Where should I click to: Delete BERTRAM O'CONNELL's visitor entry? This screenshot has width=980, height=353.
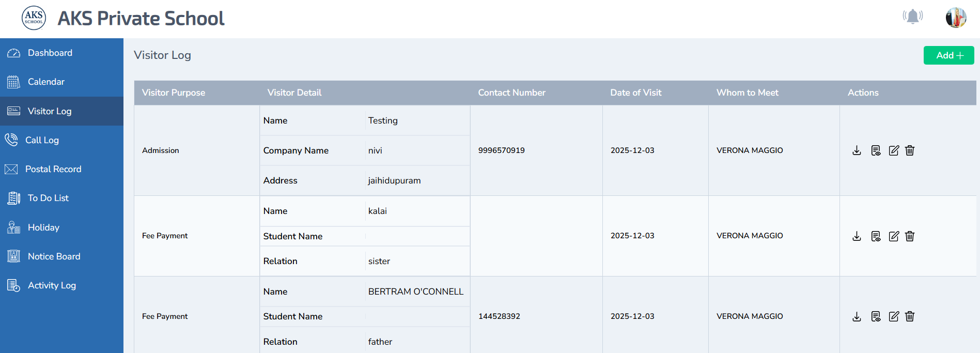coord(909,316)
